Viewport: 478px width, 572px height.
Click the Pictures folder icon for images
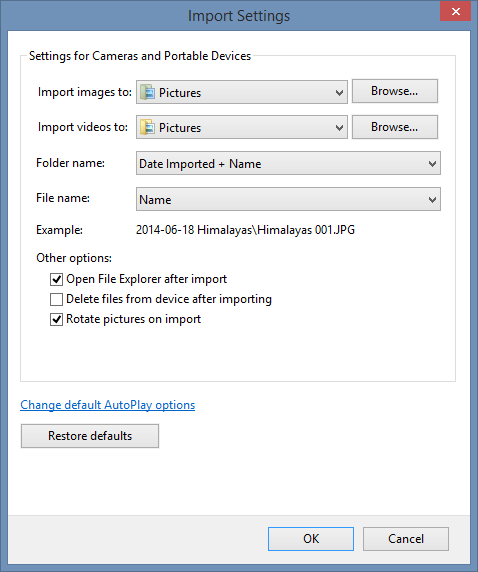pos(147,92)
